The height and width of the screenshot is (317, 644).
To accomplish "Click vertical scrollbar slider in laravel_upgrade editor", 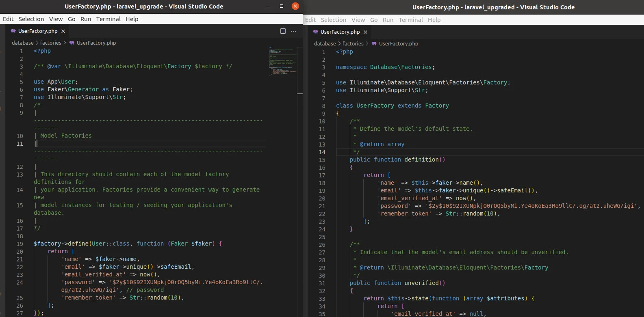I will point(300,94).
